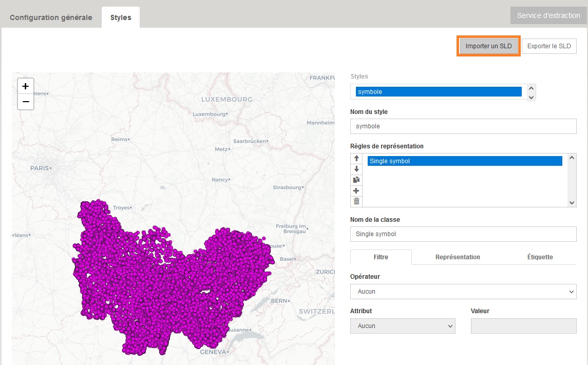Screen dimensions: 588x365
Task: Delete the selected rule with trash icon
Action: (356, 202)
